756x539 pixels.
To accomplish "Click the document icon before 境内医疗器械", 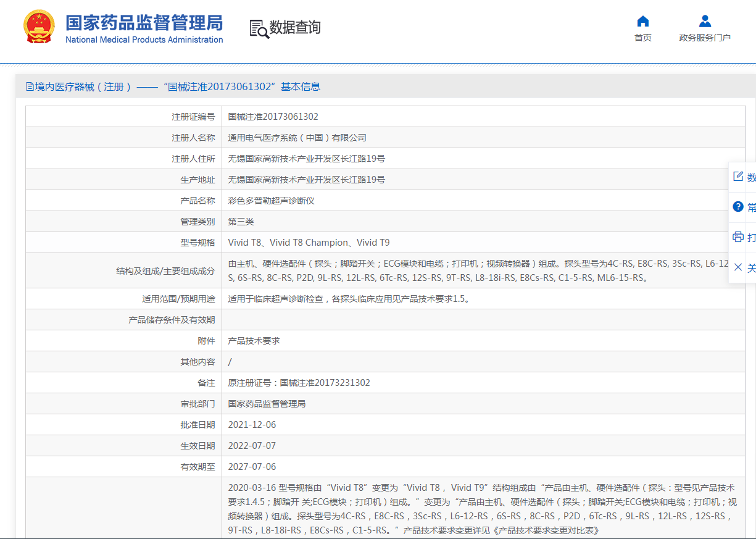I will point(30,86).
